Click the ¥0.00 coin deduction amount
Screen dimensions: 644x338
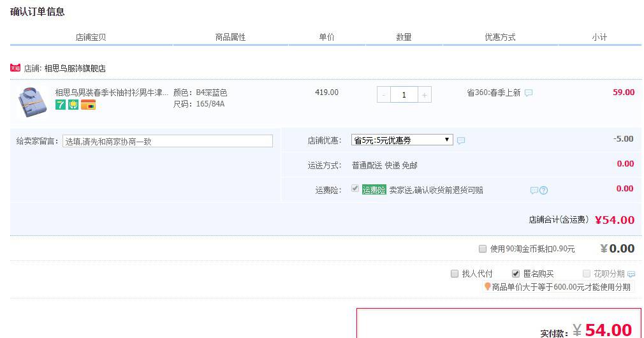617,249
